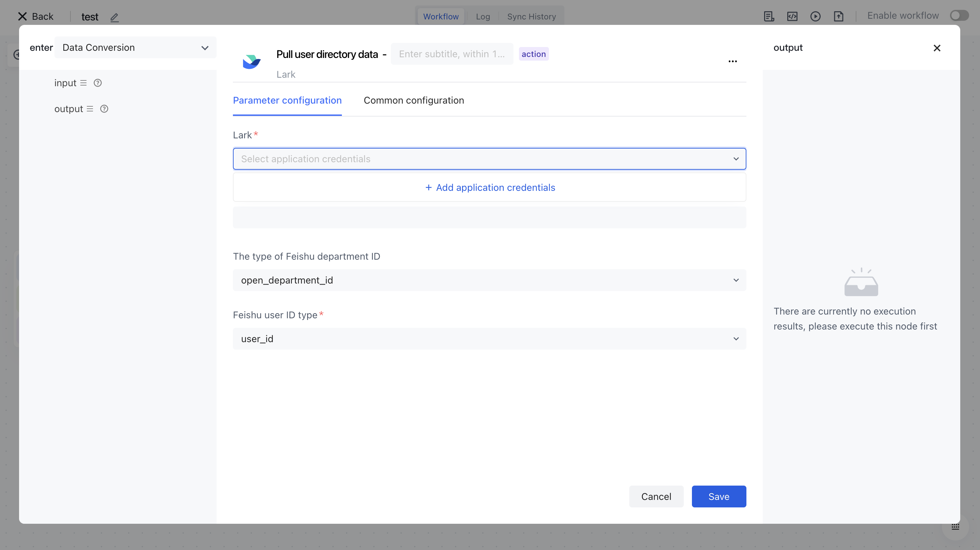Screen dimensions: 980x550
Task: Open the three-dot more options menu
Action: 732,61
